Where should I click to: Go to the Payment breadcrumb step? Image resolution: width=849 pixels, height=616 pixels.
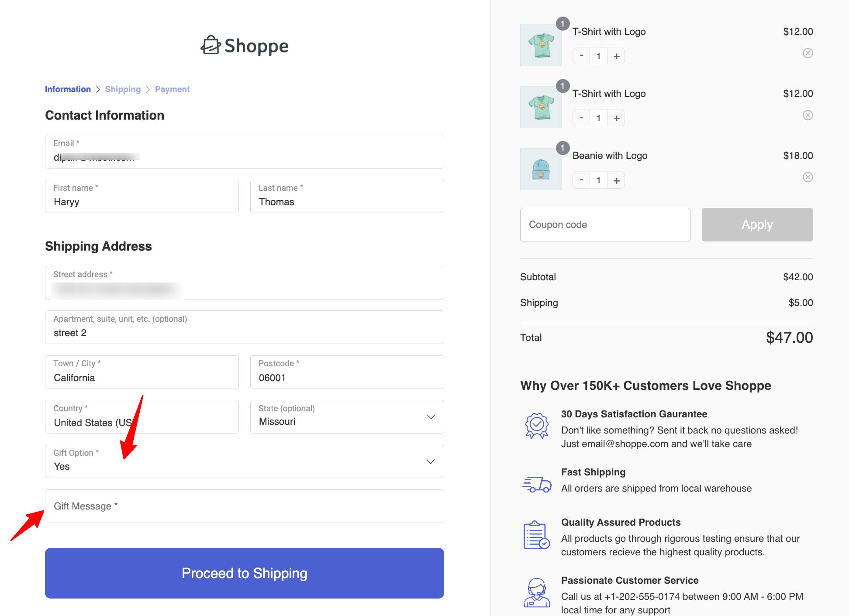click(x=172, y=89)
